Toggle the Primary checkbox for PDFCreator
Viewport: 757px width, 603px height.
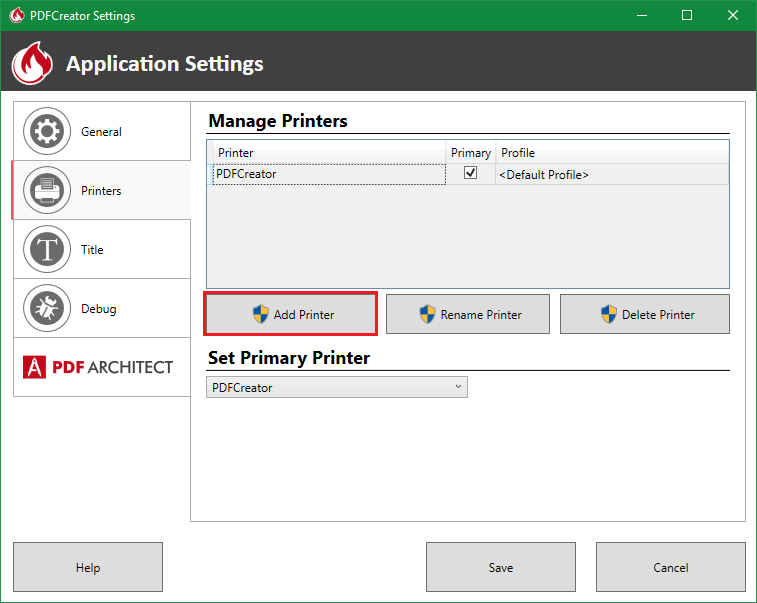(470, 173)
